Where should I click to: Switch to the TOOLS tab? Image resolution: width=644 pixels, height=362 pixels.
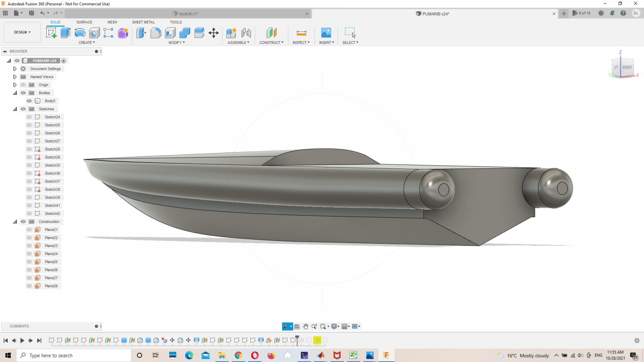tap(175, 22)
